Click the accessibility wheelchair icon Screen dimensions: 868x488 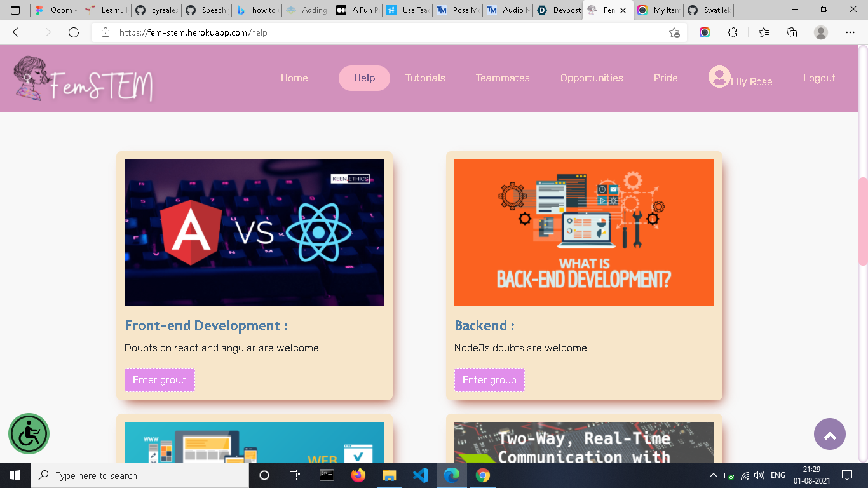pos(29,433)
